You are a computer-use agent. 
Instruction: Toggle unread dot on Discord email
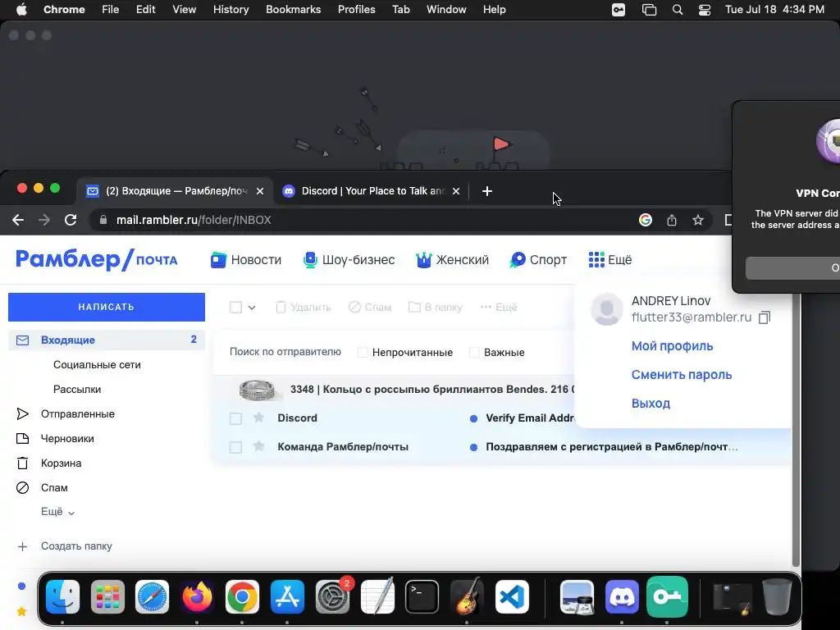point(473,418)
